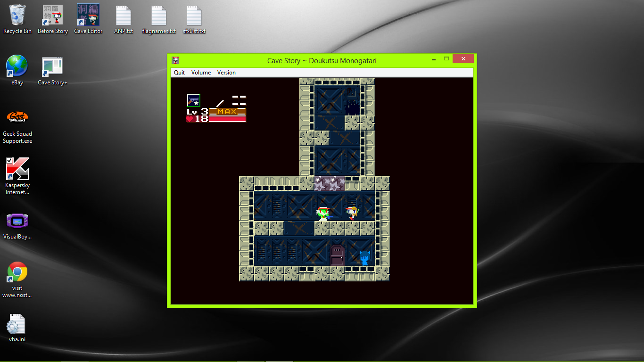
Task: Select the Chrome visit www.nost... shortcut
Action: pos(17,280)
